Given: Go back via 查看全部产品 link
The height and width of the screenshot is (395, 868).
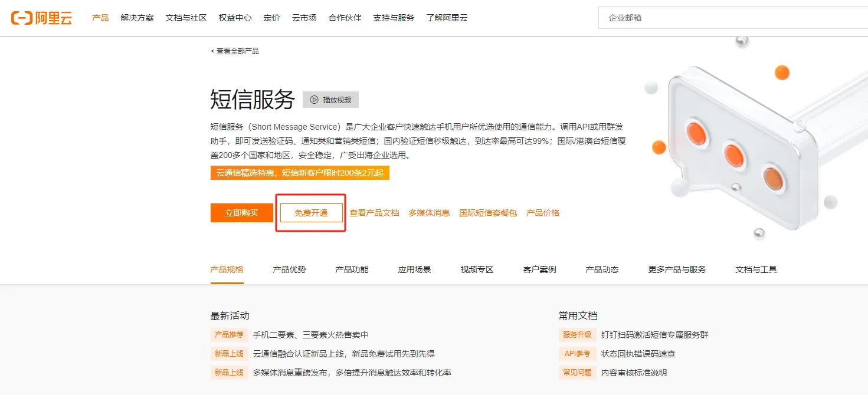Looking at the screenshot, I should pyautogui.click(x=234, y=51).
